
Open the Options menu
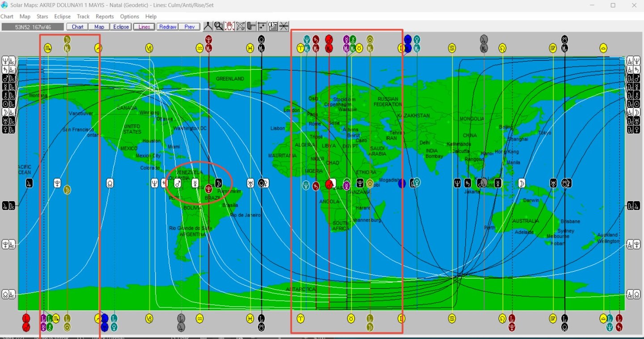[x=130, y=17]
